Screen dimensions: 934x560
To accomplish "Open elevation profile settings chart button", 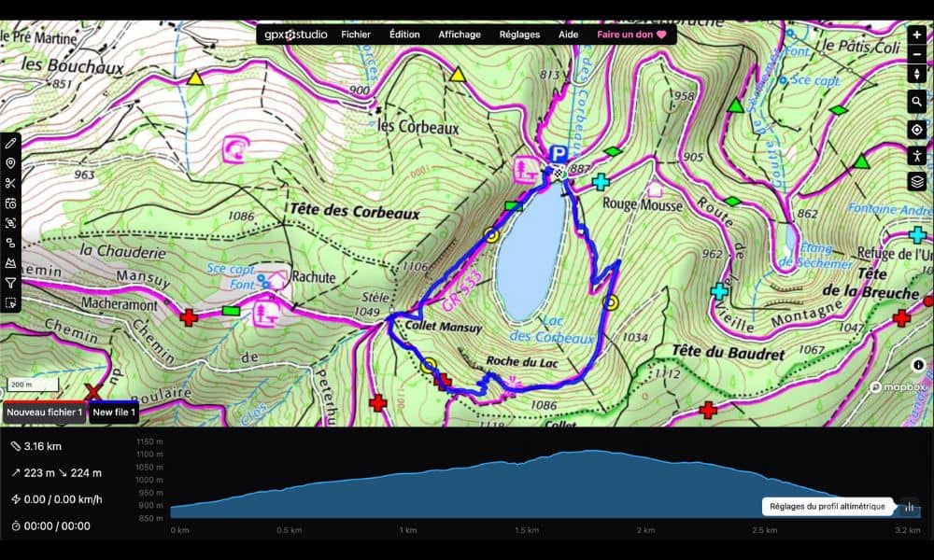I will (x=908, y=508).
